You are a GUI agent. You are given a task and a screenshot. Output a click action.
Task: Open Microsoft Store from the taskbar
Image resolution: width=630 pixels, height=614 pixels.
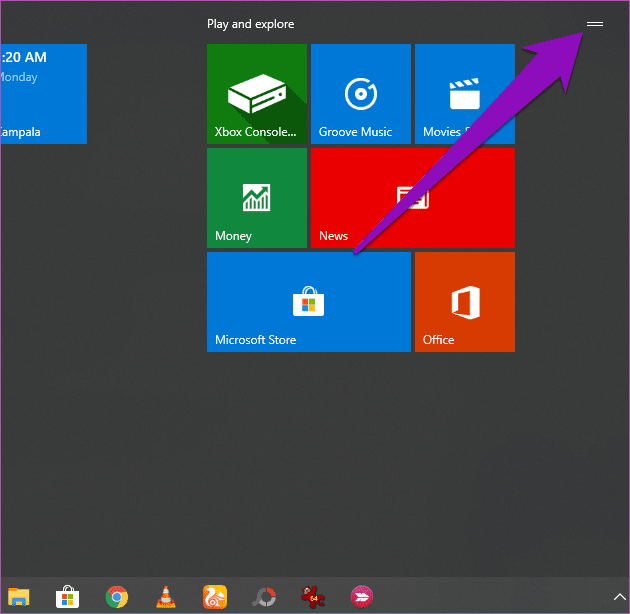67,597
